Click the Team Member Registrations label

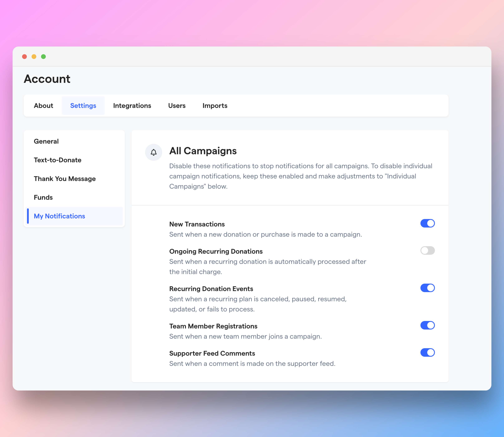point(213,326)
